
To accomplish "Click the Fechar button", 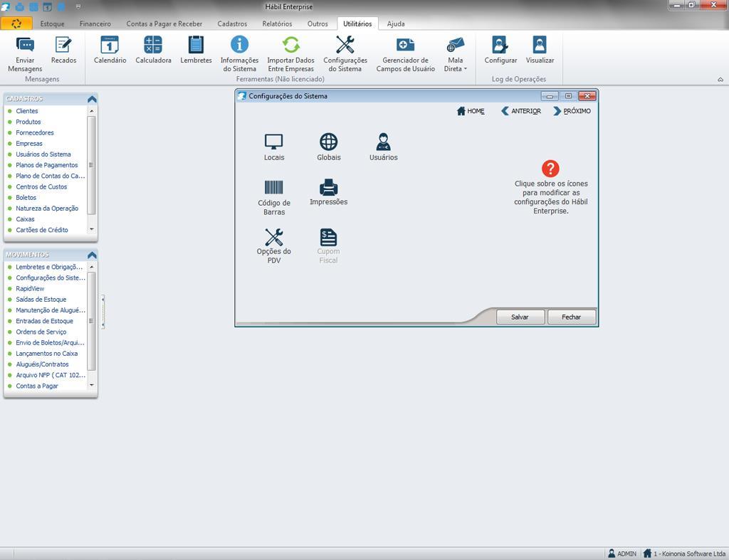I will [572, 317].
